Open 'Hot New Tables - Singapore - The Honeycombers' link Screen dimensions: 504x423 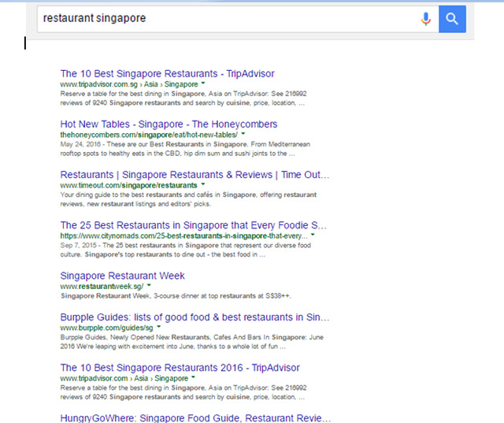169,124
